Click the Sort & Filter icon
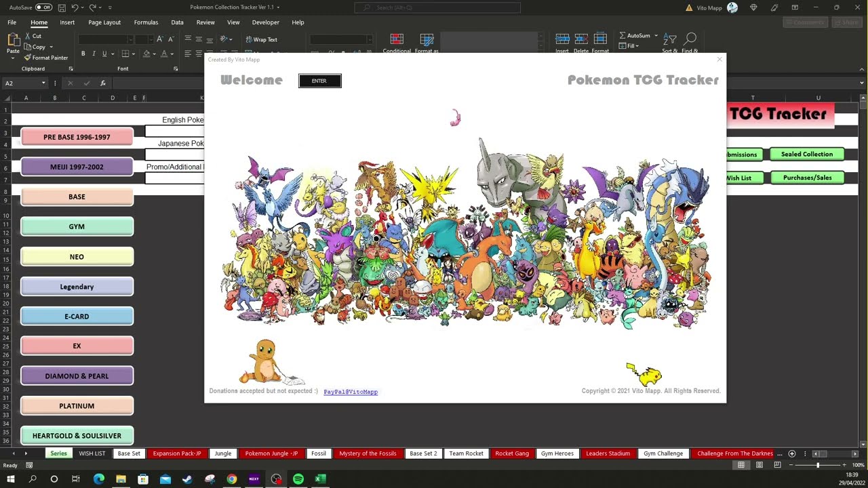Viewport: 868px width, 488px height. (x=670, y=39)
